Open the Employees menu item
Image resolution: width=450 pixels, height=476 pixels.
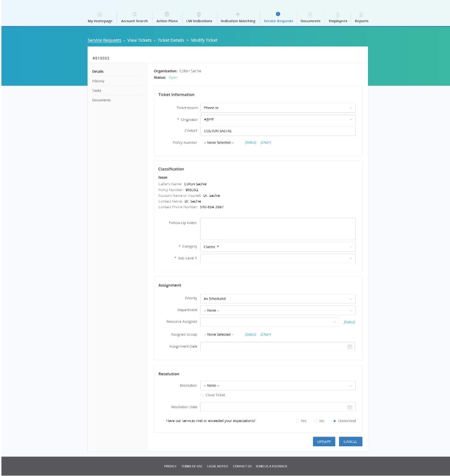[338, 21]
